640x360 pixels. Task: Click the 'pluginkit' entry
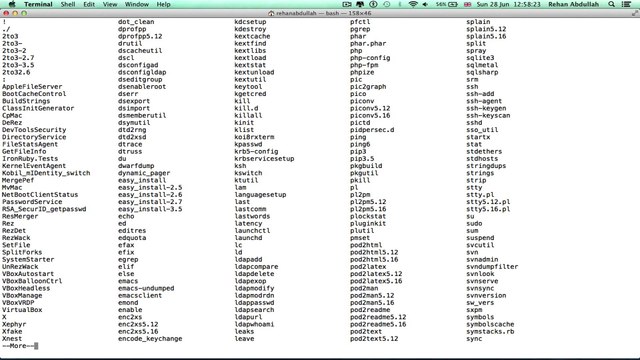(x=368, y=224)
